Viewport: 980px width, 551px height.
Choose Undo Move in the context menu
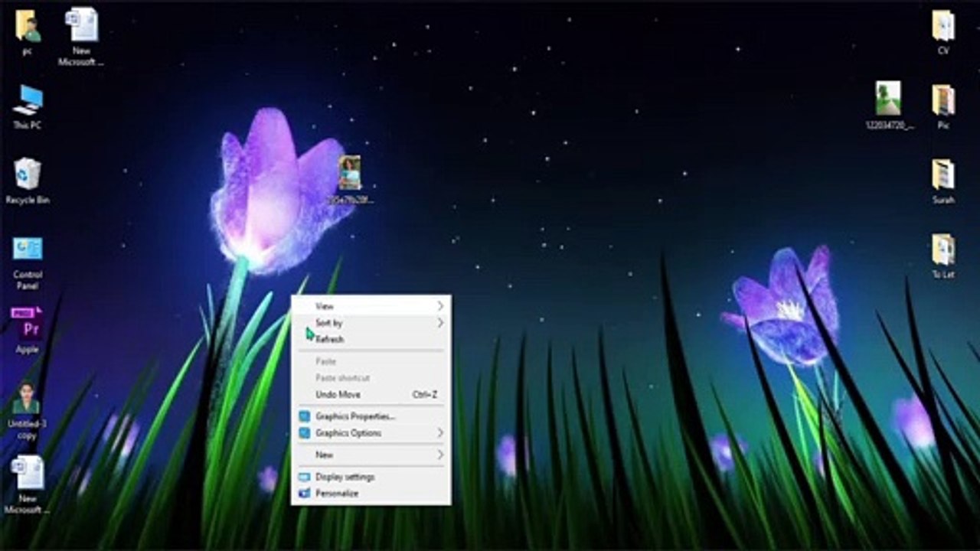click(x=371, y=395)
